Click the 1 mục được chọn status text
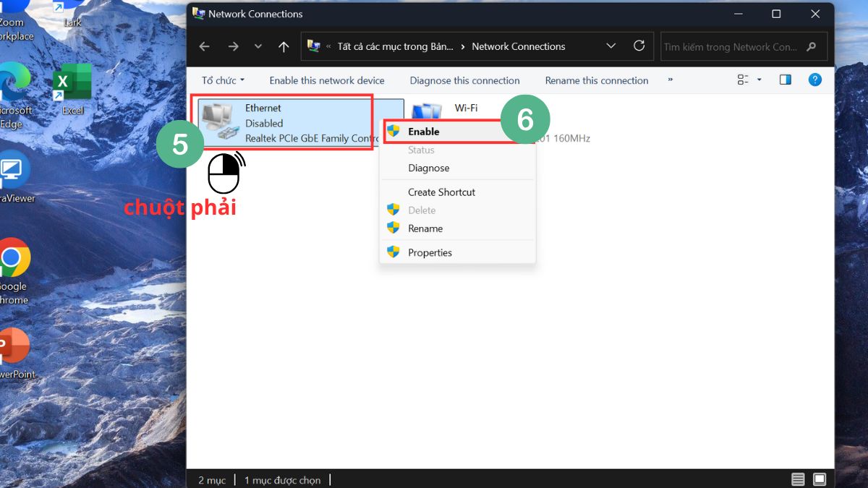Image resolution: width=868 pixels, height=488 pixels. point(282,480)
